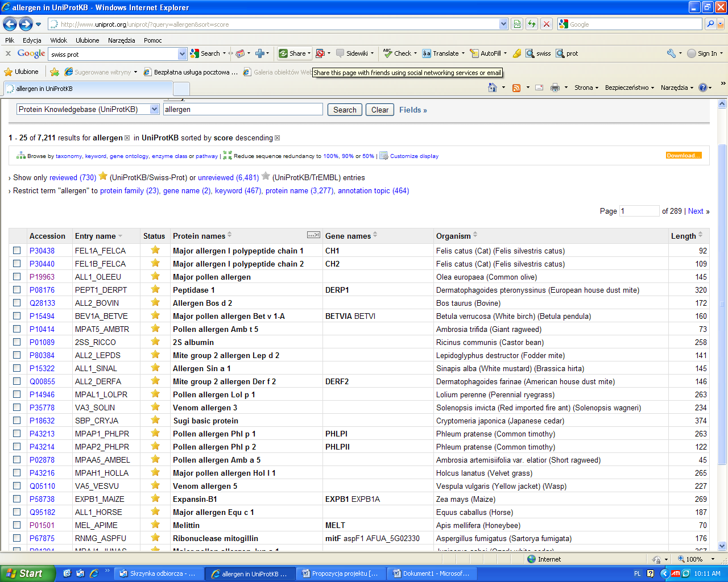Click the Print icon in command bar
This screenshot has height=582, width=728.
click(x=555, y=88)
